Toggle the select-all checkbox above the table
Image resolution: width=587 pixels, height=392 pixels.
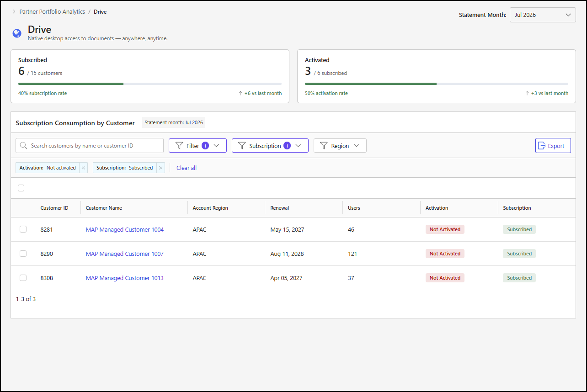[x=21, y=188]
